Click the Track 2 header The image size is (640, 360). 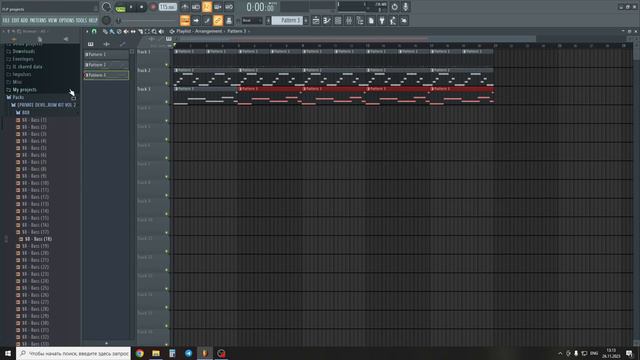coord(153,77)
